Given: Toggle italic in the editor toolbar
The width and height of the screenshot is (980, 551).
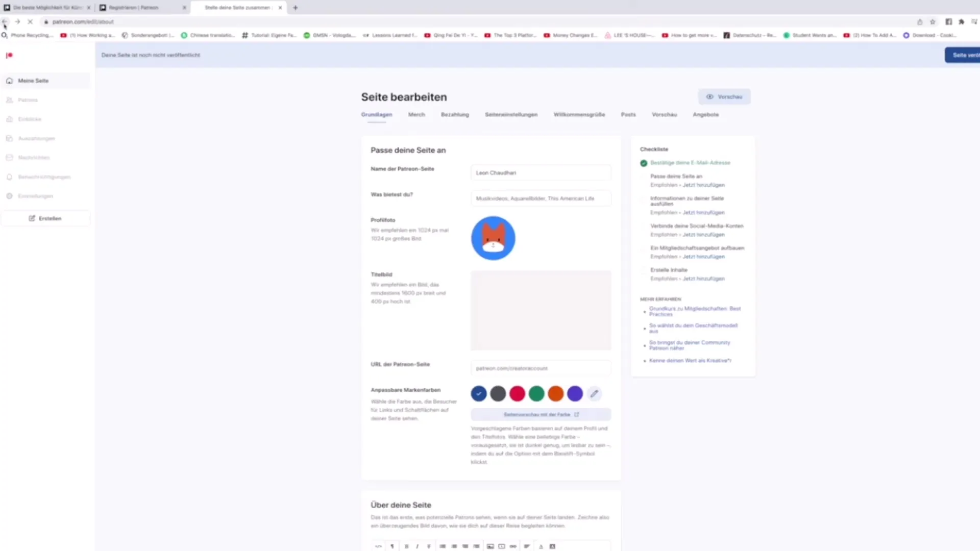Looking at the screenshot, I should [417, 546].
